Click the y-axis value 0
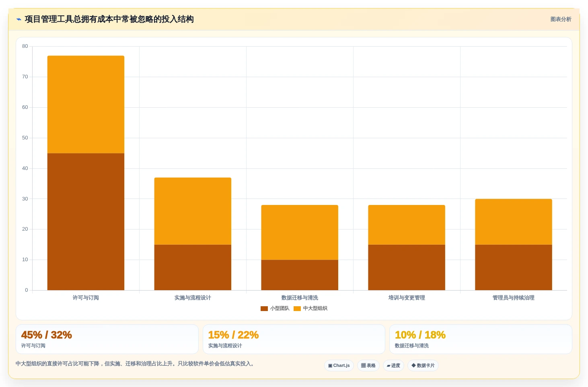The width and height of the screenshot is (588, 387). 27,290
